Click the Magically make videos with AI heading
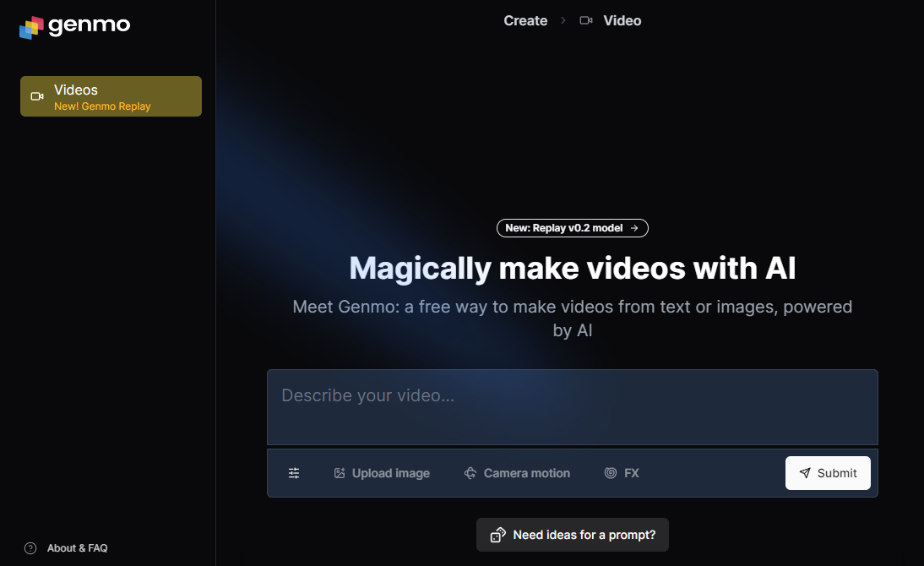This screenshot has width=924, height=566. tap(572, 269)
